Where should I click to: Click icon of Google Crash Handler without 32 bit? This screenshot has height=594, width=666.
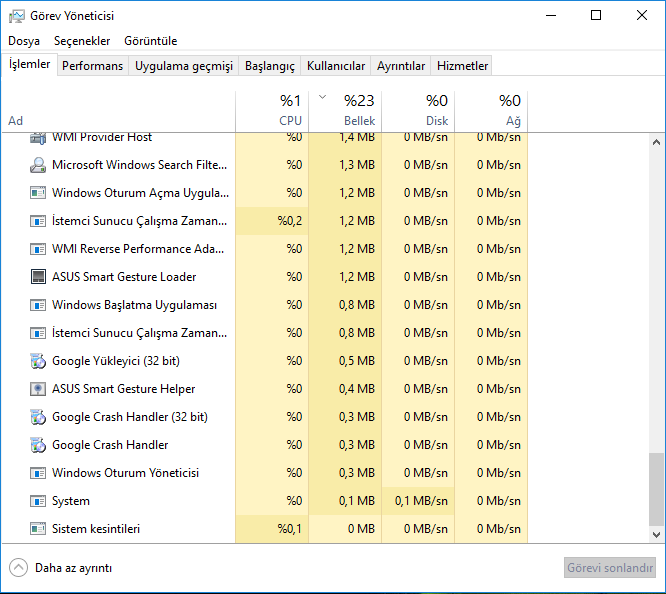click(x=38, y=445)
